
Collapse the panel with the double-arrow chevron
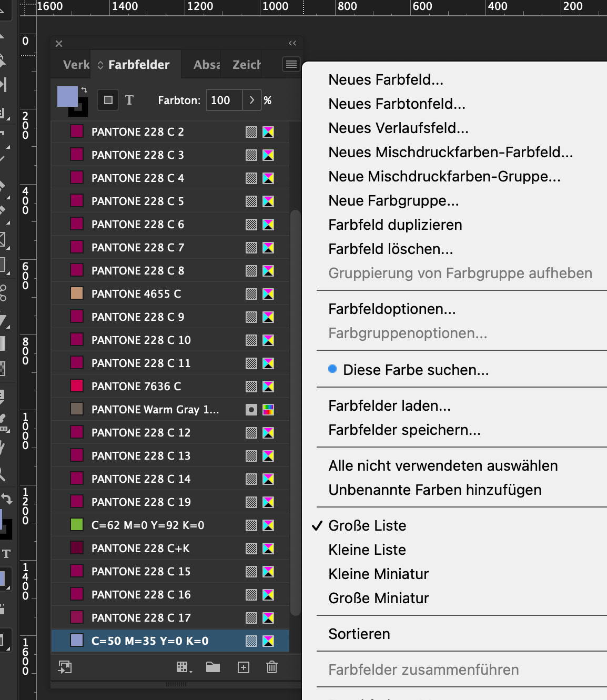click(293, 44)
